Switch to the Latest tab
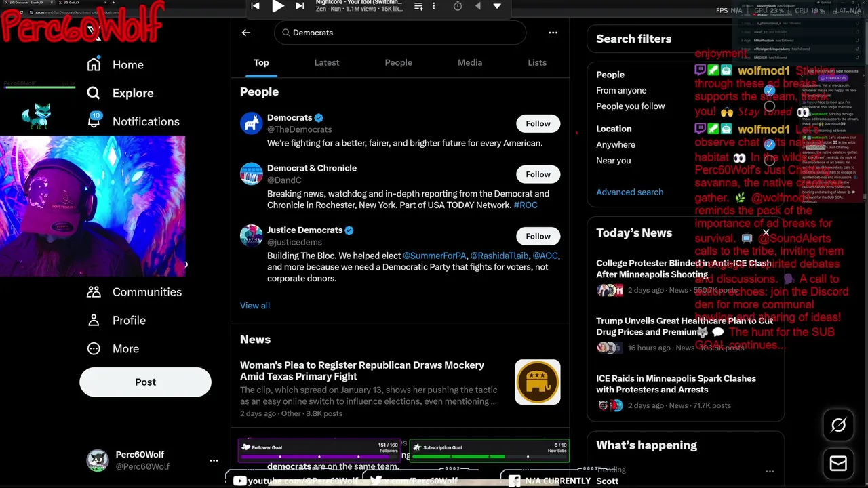 327,62
